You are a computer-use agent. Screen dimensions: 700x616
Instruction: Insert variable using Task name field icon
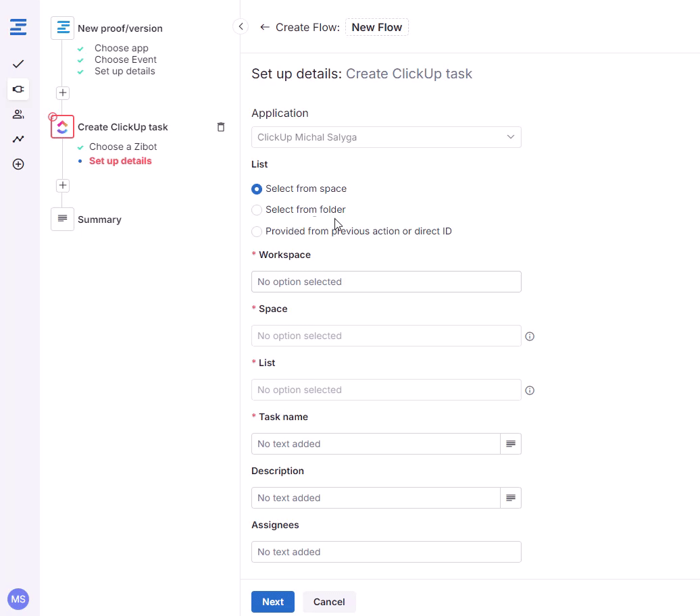tap(511, 444)
